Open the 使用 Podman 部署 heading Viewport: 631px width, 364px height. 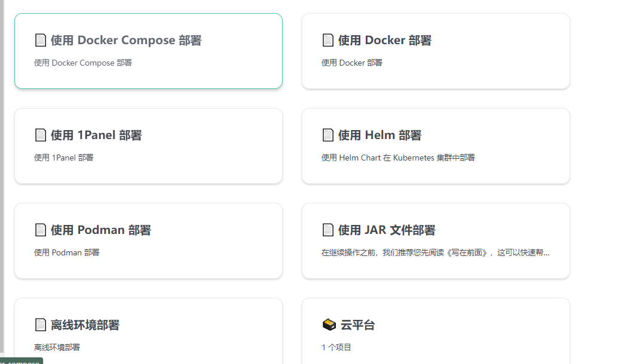100,230
